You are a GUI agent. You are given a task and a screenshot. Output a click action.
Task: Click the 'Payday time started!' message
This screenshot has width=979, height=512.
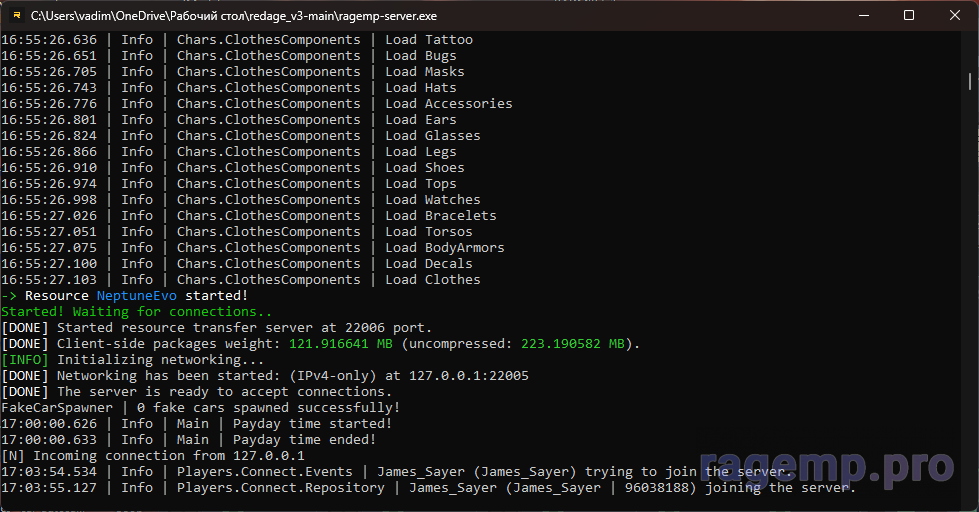point(312,424)
